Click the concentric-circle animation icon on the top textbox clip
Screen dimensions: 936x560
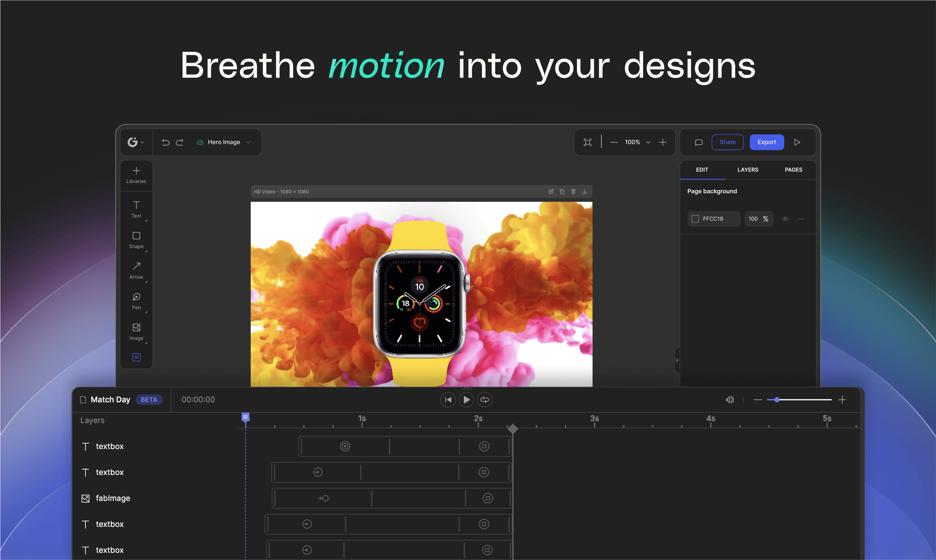(345, 446)
